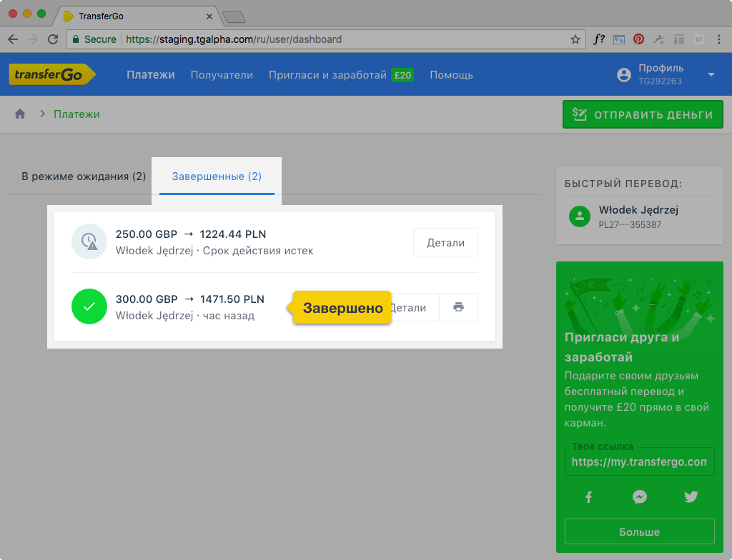This screenshot has height=560, width=732.
Task: Open Детали for the 300.00 GBP payment
Action: click(x=415, y=308)
